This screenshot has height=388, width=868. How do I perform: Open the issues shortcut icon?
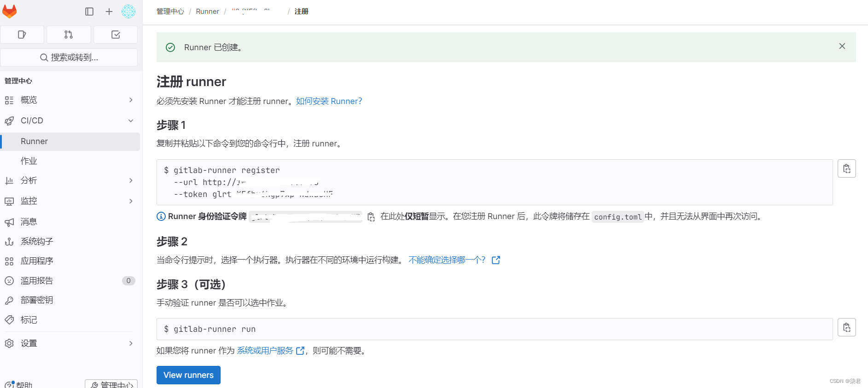click(x=22, y=35)
